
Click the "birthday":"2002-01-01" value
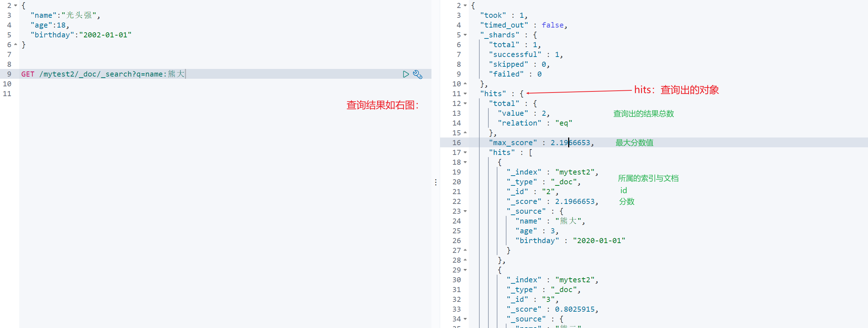pos(106,35)
